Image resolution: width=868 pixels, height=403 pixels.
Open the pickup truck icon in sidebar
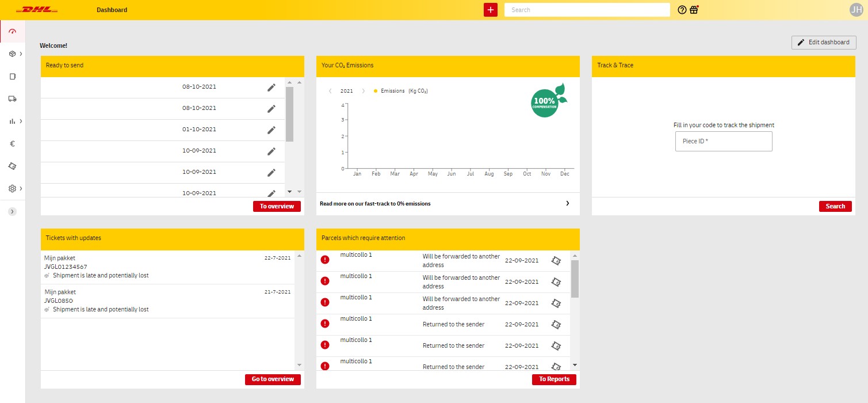click(13, 98)
